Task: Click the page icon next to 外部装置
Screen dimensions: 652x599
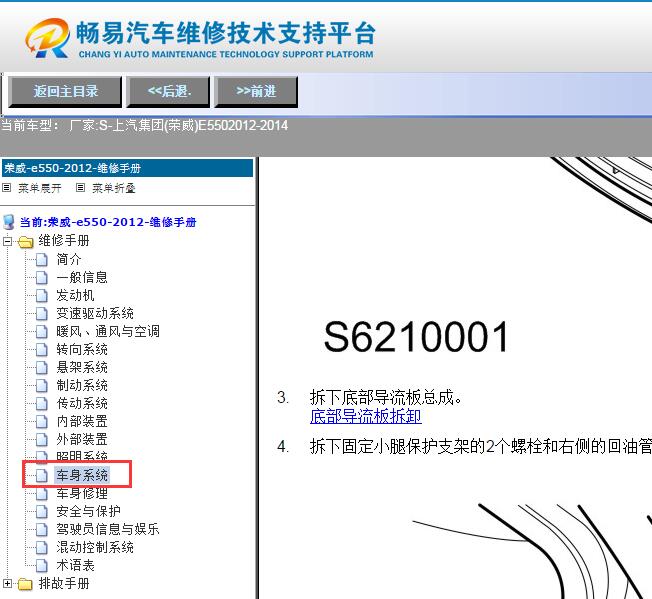Action: 42,439
